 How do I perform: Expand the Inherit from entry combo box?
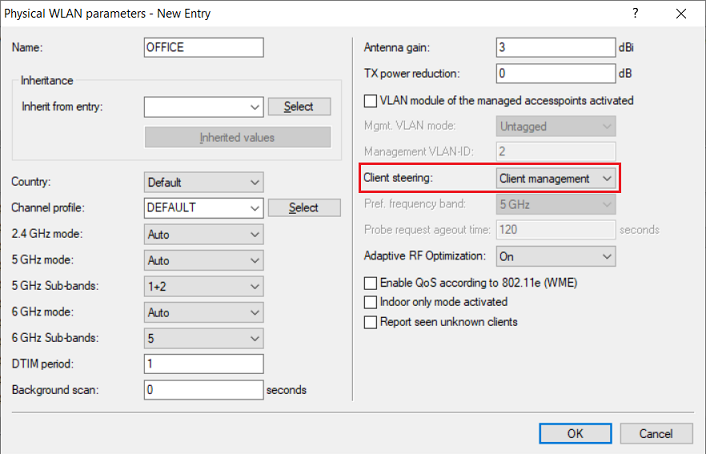tap(203, 106)
